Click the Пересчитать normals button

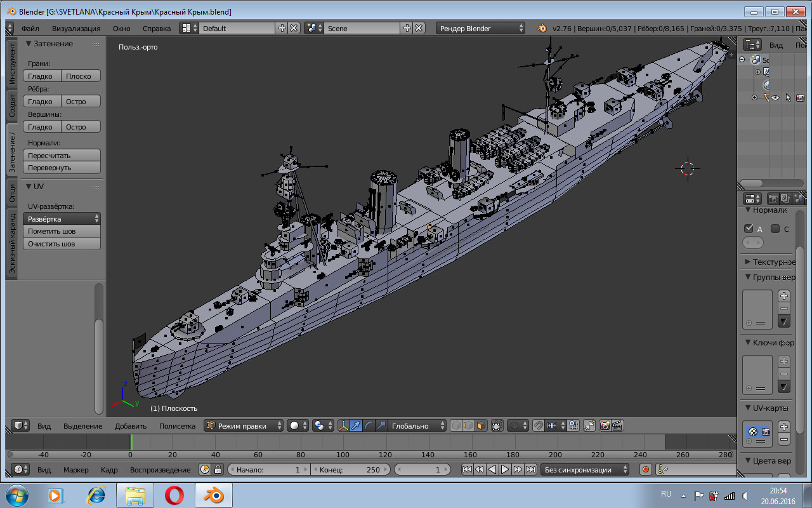62,156
